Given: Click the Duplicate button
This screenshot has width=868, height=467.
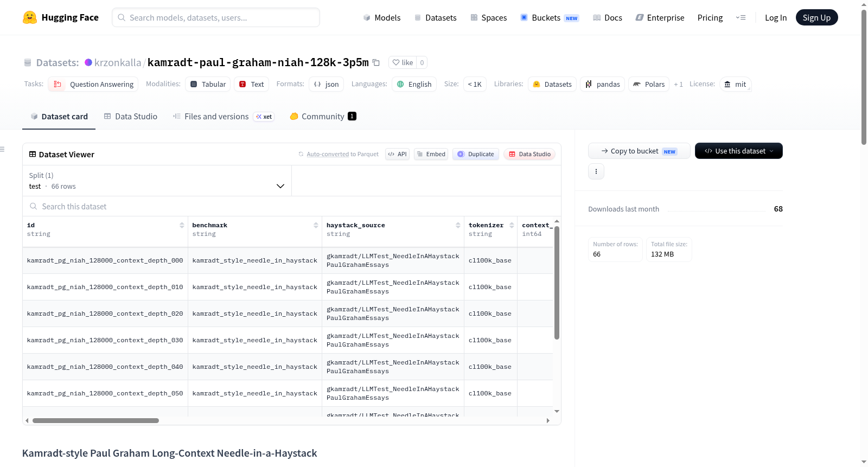Looking at the screenshot, I should (x=476, y=154).
